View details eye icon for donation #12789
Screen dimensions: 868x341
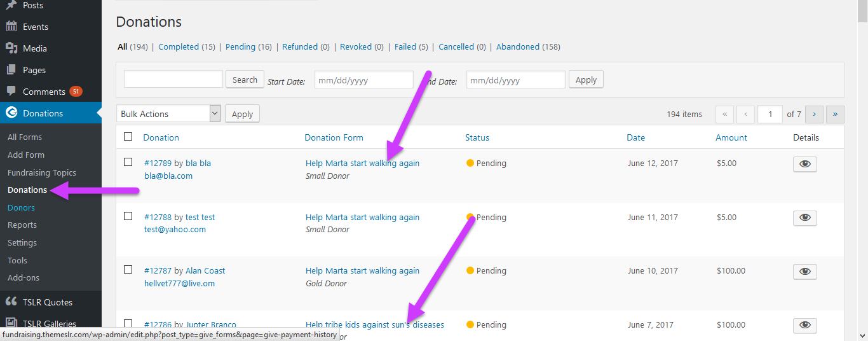pos(804,164)
